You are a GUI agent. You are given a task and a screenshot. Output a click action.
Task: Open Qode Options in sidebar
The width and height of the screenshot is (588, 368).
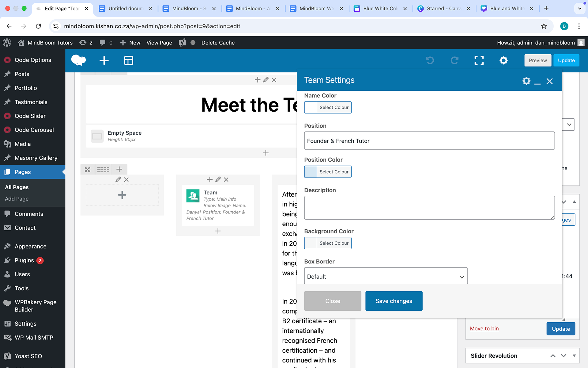point(33,60)
